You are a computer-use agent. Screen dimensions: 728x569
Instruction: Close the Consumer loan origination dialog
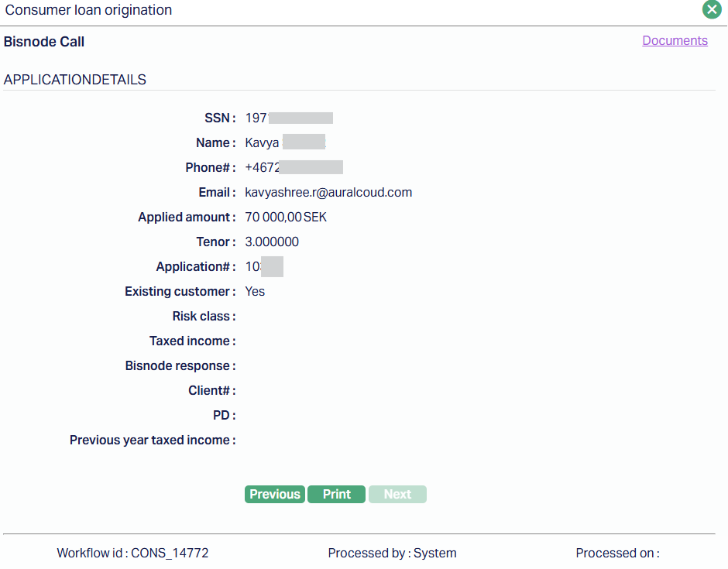pyautogui.click(x=712, y=10)
